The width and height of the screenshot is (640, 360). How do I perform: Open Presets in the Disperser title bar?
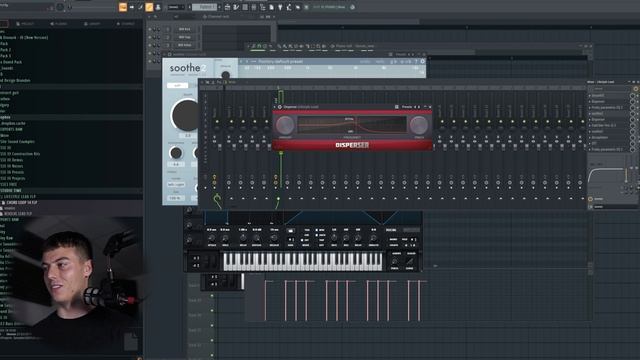(x=407, y=107)
